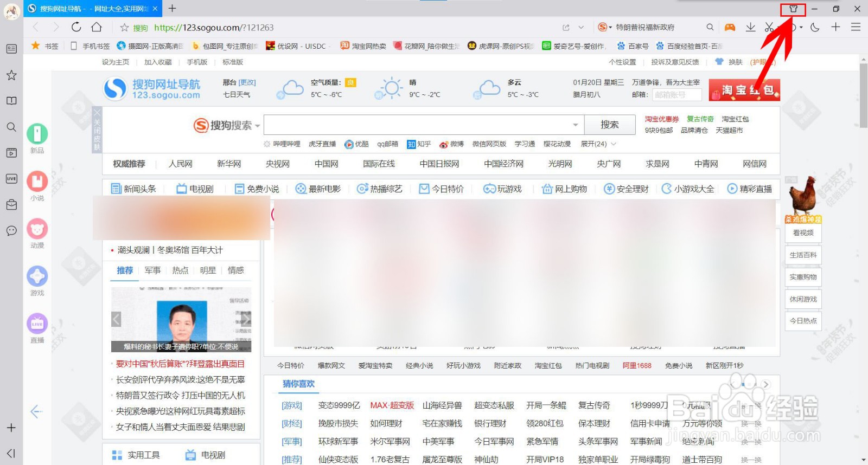868x465 pixels.
Task: Open the 搜狗搜索 engine selector arrow
Action: [258, 126]
